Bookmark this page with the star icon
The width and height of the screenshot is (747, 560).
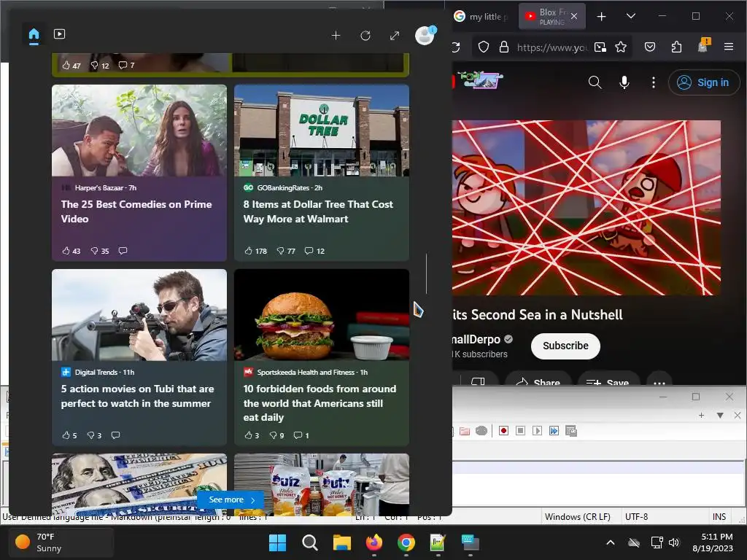621,47
